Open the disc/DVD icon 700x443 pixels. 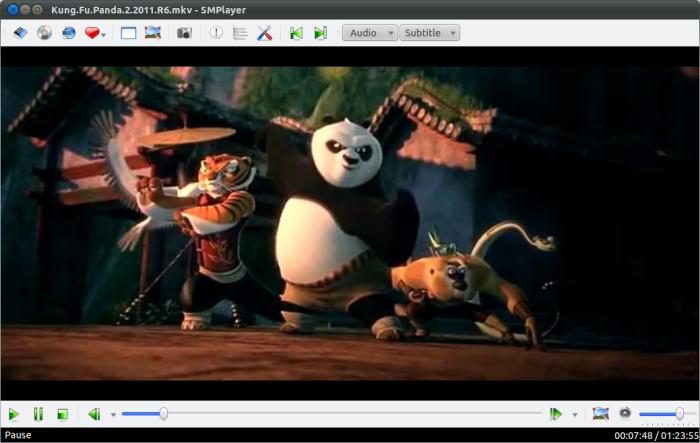click(x=44, y=33)
